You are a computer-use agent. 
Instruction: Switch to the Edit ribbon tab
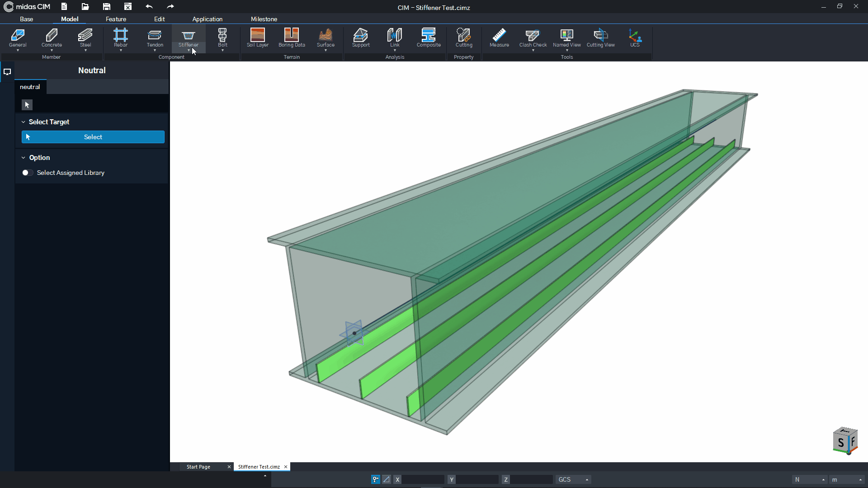159,19
